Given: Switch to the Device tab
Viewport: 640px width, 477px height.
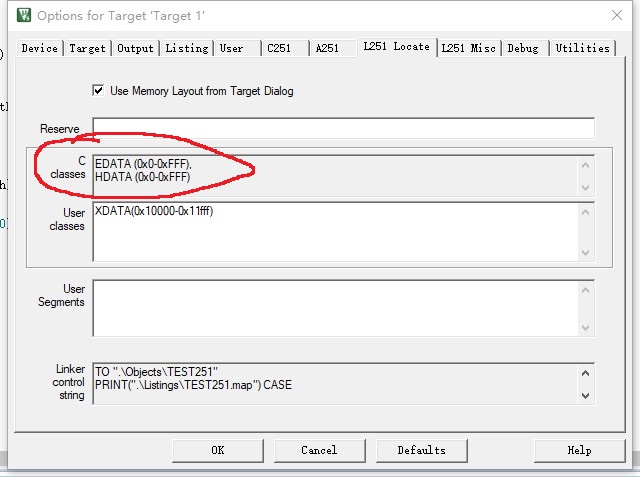Looking at the screenshot, I should (x=39, y=48).
